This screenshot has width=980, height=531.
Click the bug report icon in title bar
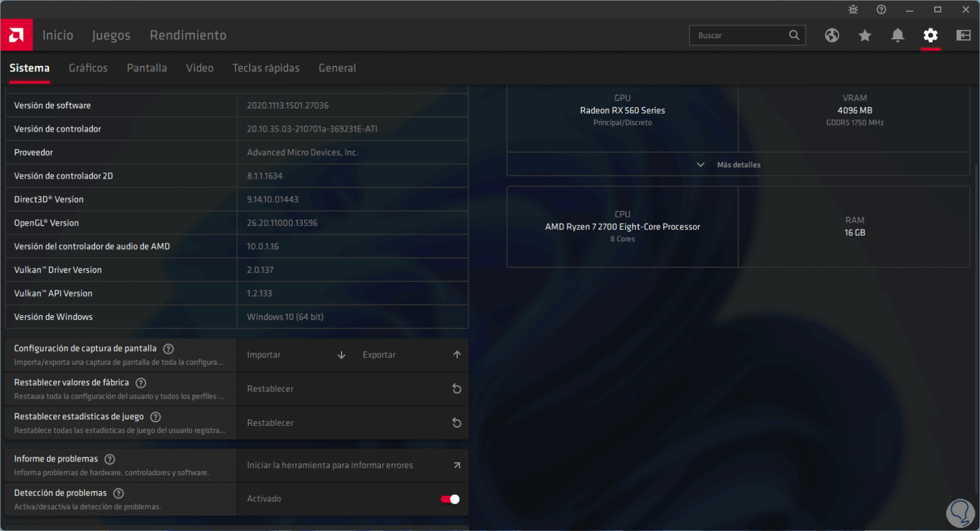click(x=853, y=10)
